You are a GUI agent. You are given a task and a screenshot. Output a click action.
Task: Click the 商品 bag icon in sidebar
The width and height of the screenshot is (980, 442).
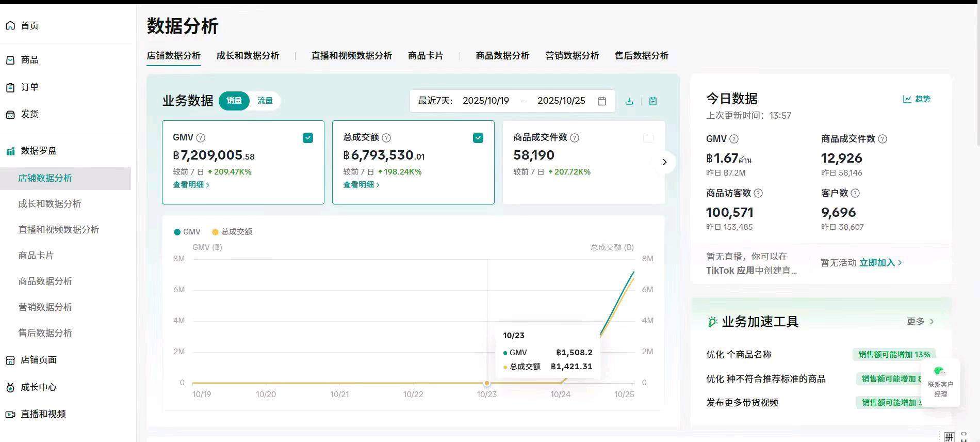point(10,60)
